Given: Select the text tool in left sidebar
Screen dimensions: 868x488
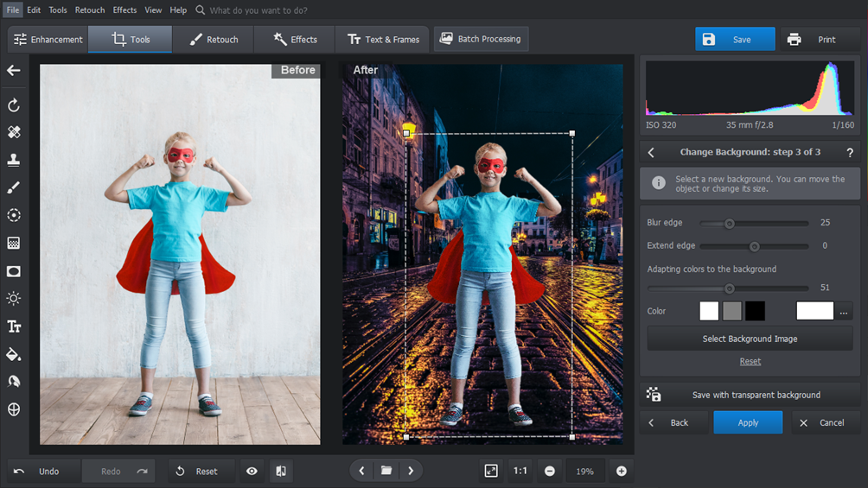Looking at the screenshot, I should [14, 326].
